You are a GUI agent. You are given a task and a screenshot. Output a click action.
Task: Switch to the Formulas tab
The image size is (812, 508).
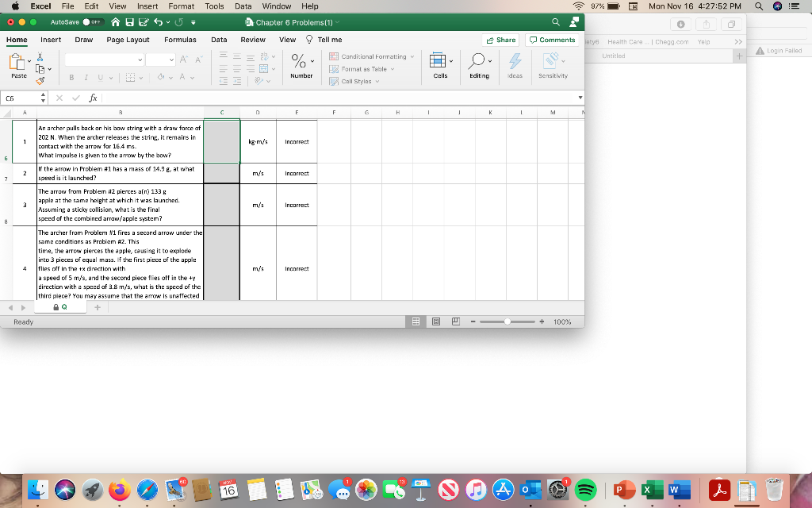(x=180, y=40)
